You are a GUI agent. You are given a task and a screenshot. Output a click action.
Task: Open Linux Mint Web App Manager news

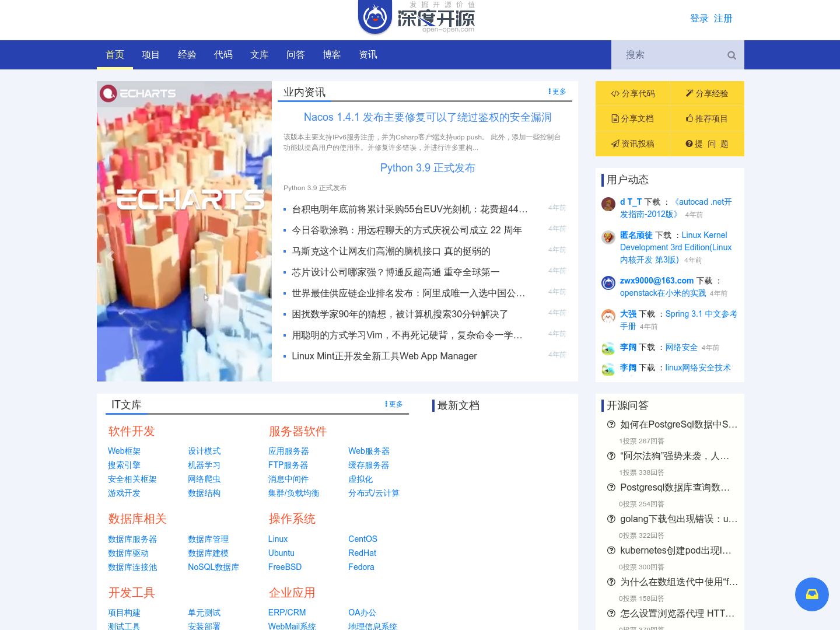click(384, 356)
